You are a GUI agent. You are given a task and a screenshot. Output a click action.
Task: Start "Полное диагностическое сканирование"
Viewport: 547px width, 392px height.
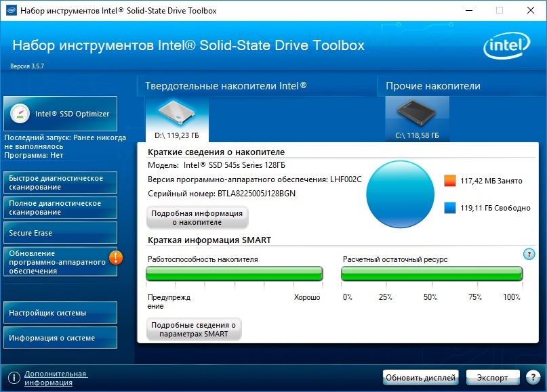pyautogui.click(x=60, y=208)
